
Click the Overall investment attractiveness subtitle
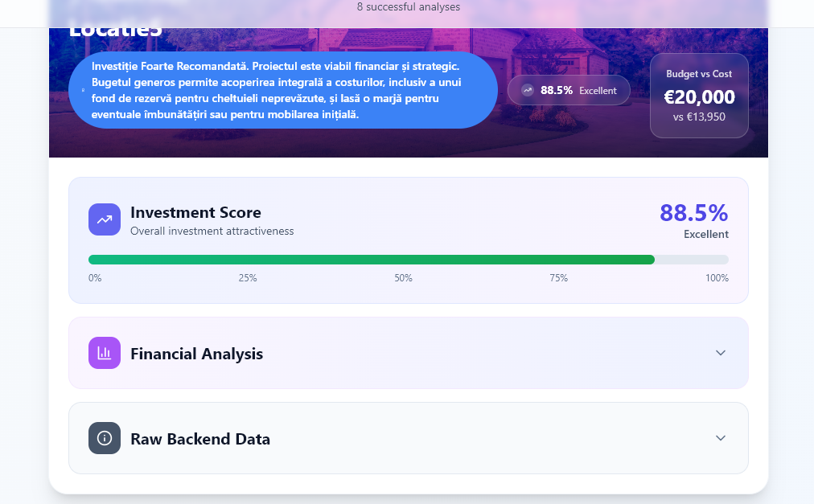(212, 231)
